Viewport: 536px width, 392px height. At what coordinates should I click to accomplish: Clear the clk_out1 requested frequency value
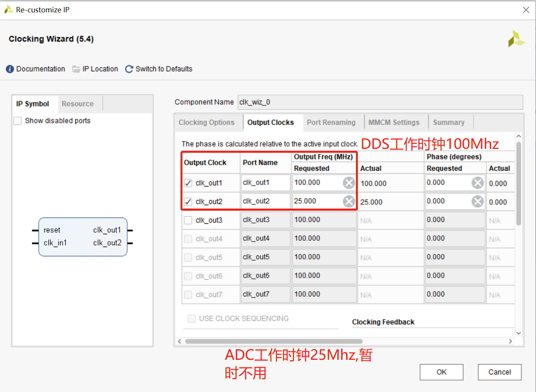click(x=349, y=183)
